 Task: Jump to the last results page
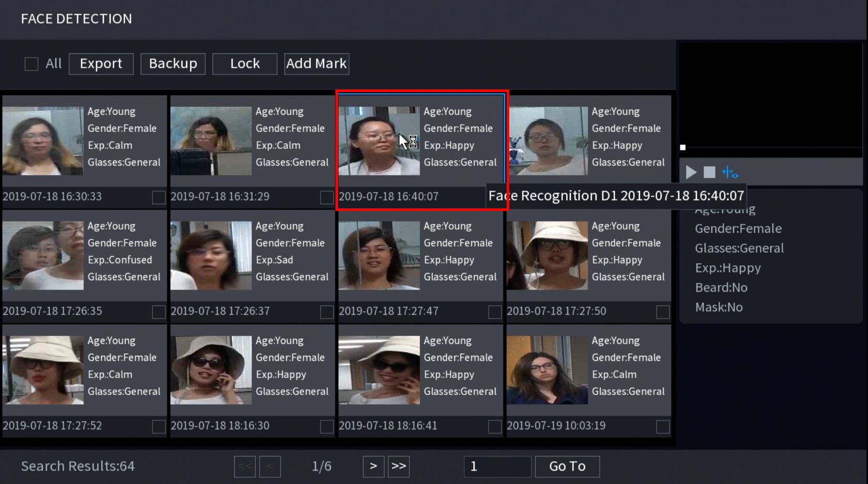[x=399, y=466]
